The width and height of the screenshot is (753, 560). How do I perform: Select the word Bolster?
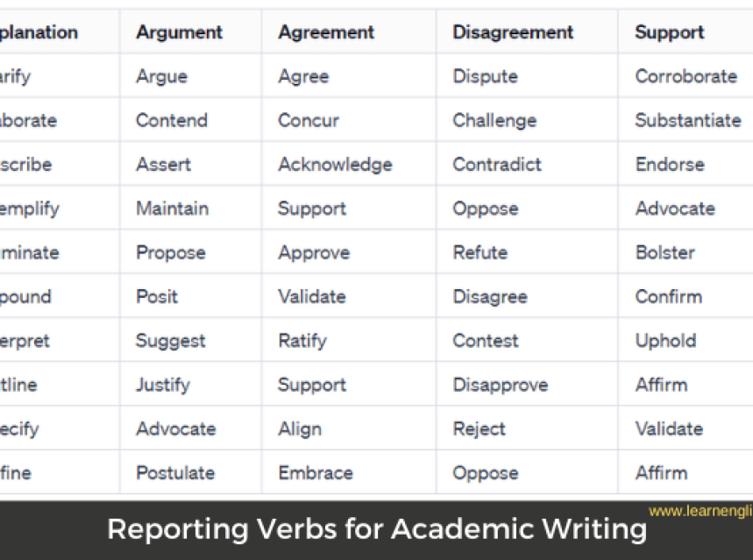[x=664, y=252]
